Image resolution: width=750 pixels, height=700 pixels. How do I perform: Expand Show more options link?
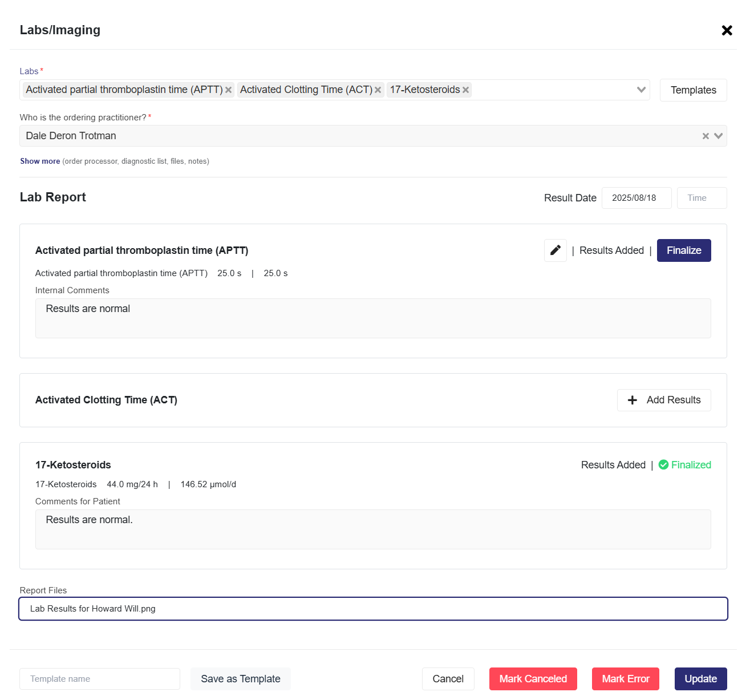tap(40, 161)
